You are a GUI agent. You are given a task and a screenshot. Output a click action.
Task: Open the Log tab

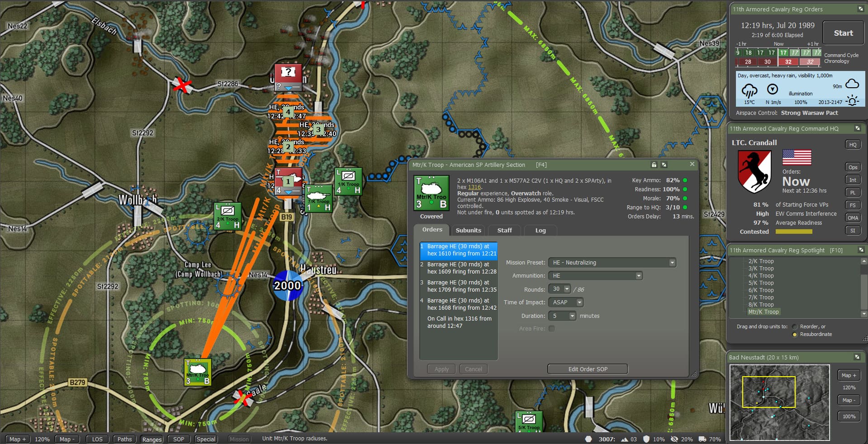point(540,231)
